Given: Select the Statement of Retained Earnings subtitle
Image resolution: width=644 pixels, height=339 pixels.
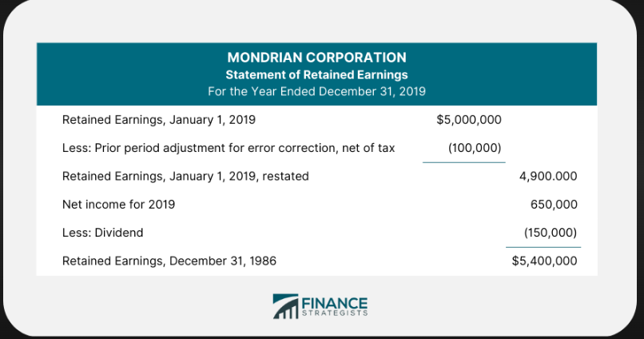Looking at the screenshot, I should pyautogui.click(x=316, y=74).
